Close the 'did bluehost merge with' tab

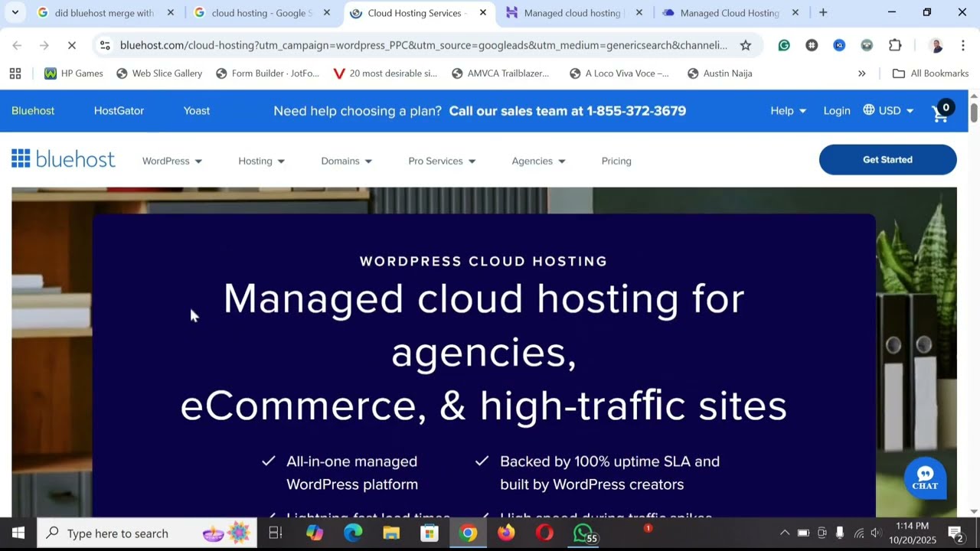pyautogui.click(x=170, y=12)
